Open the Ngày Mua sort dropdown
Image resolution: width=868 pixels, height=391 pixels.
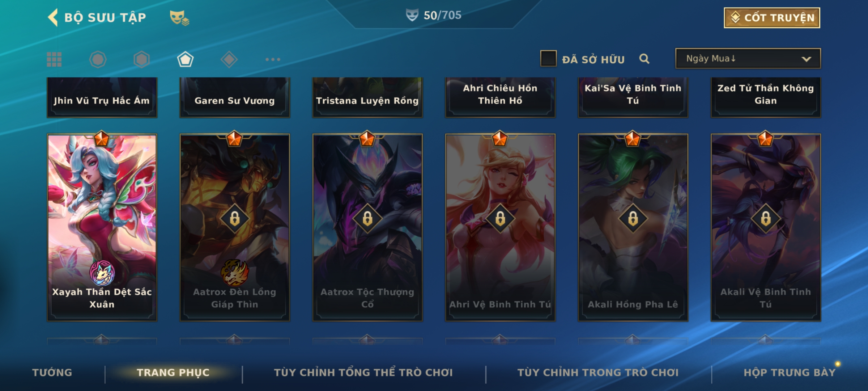(x=748, y=59)
